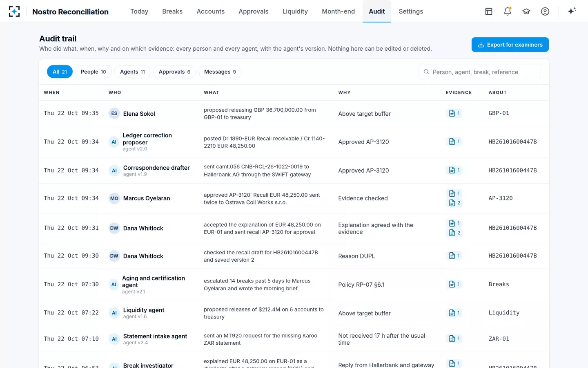Launch the AI sparkle assistant icon
Viewport: 588px width, 368px height.
click(572, 11)
